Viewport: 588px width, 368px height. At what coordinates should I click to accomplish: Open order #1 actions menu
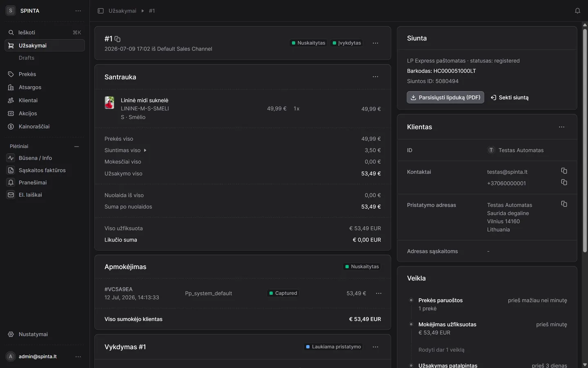(x=375, y=43)
